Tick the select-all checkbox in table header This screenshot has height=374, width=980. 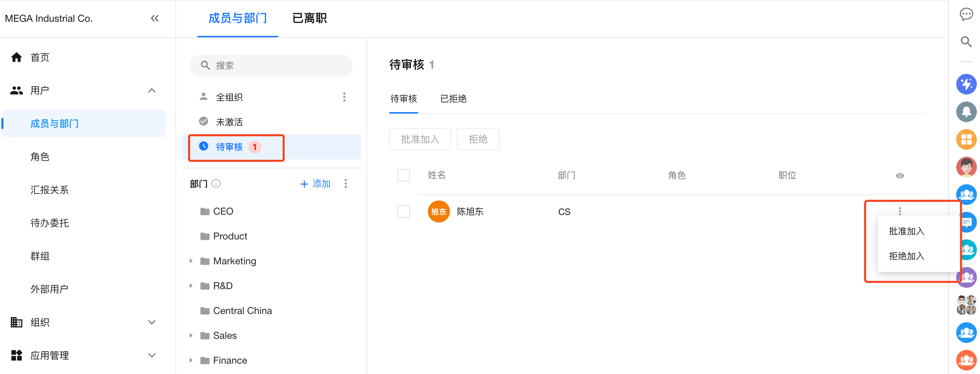(x=403, y=175)
